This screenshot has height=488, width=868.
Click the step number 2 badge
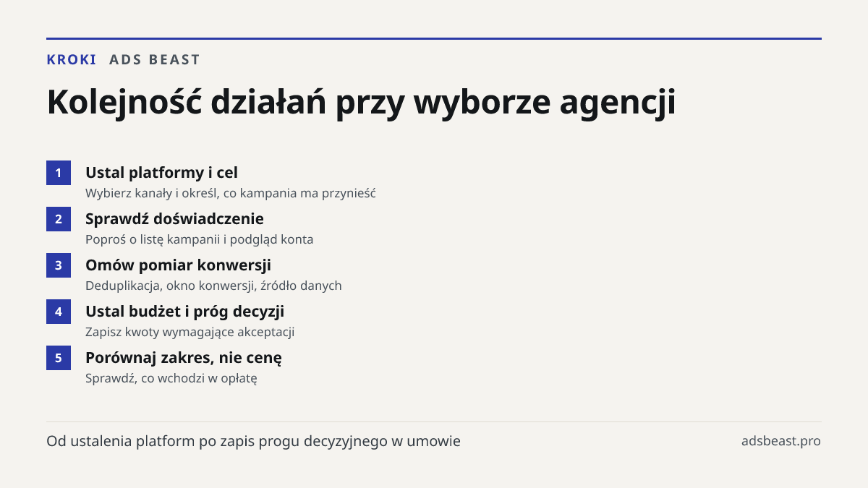(59, 219)
